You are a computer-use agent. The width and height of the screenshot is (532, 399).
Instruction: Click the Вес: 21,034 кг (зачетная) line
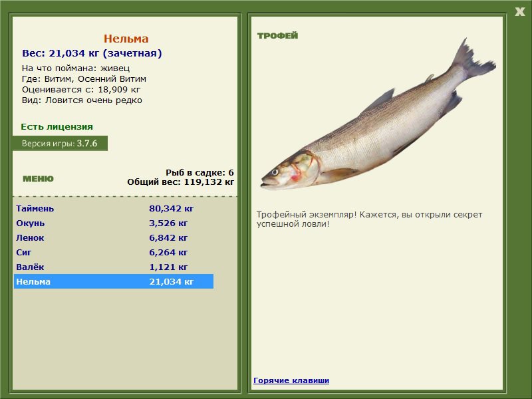pos(92,53)
